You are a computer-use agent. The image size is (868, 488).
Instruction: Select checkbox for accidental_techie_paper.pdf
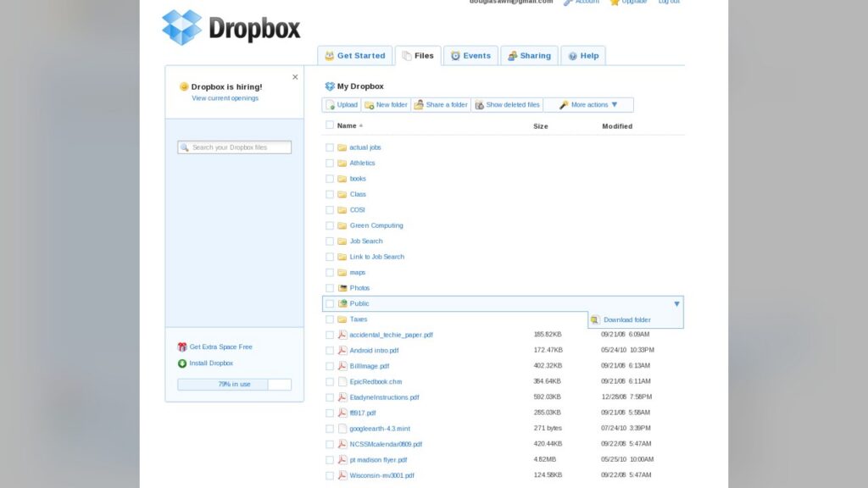coord(330,335)
